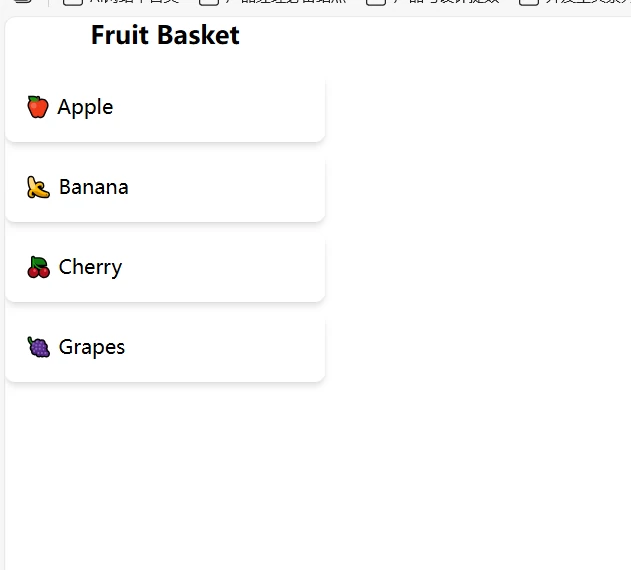Screen dimensions: 631x570
Task: Click the cherry emoji icon
Action: click(x=38, y=267)
